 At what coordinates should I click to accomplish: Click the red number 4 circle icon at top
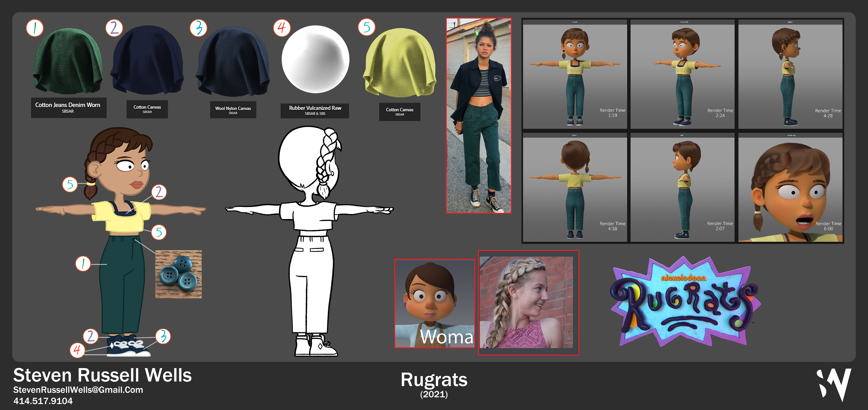click(x=282, y=28)
